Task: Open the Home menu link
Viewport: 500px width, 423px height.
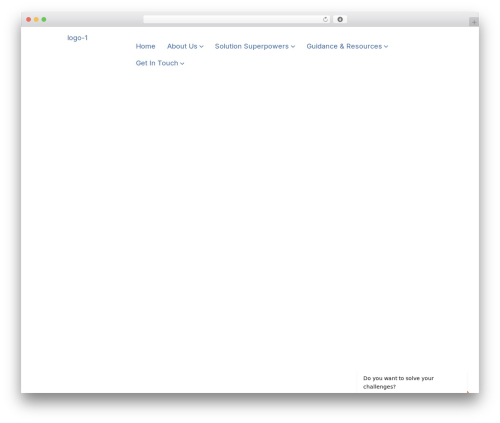Action: coord(145,46)
